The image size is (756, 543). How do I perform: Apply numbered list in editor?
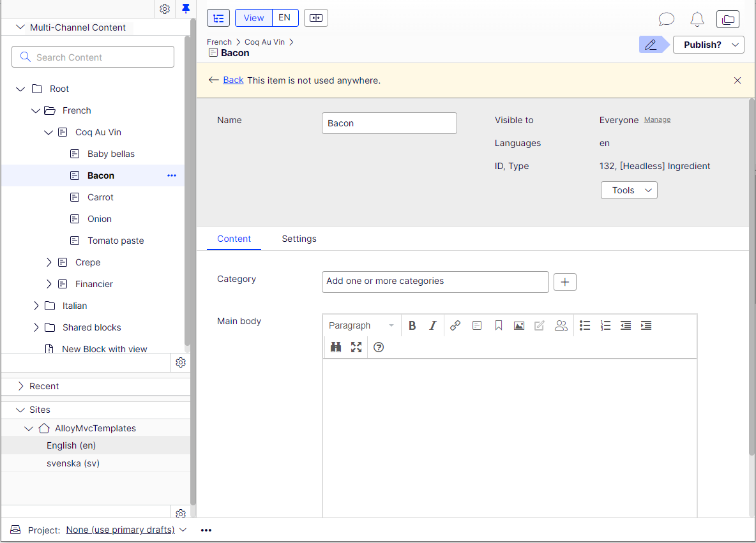click(x=605, y=325)
